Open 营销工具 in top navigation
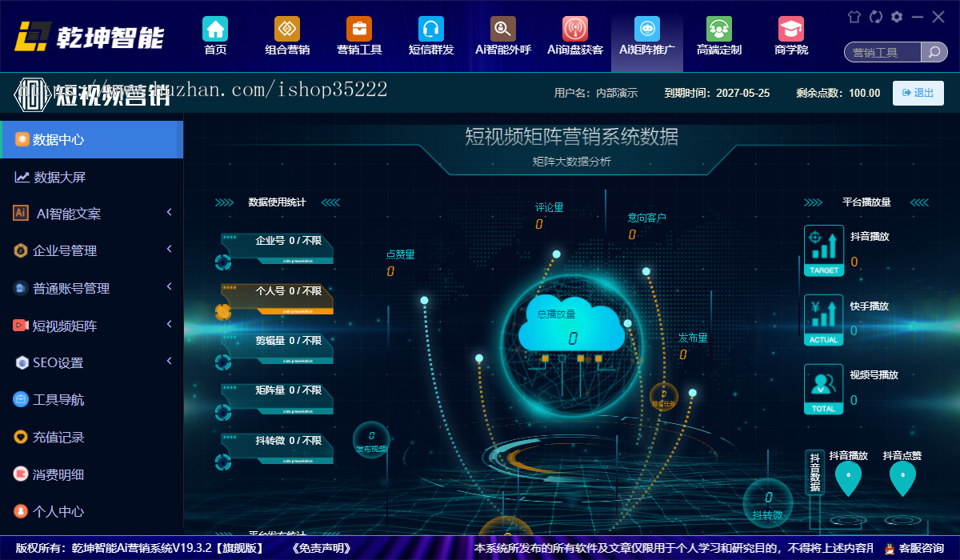Viewport: 960px width, 560px height. point(359,36)
